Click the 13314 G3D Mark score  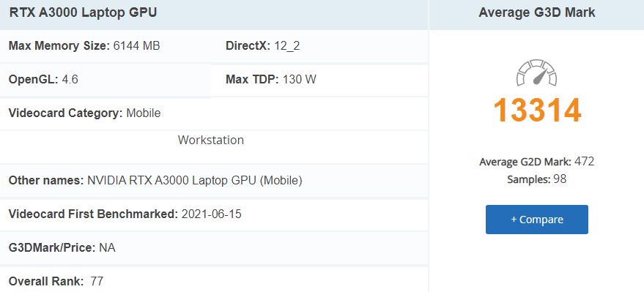click(537, 110)
